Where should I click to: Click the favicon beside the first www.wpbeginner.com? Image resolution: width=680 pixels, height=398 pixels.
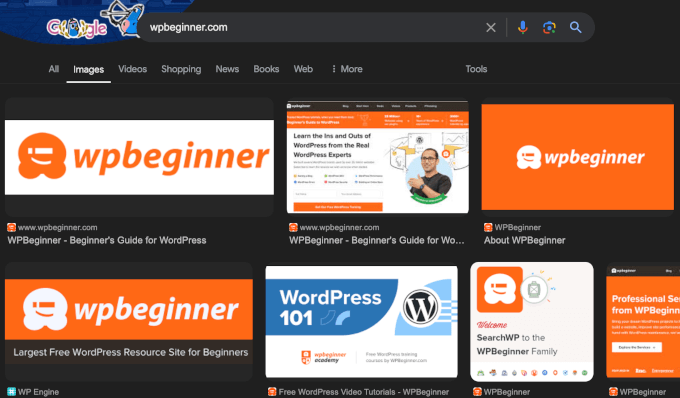11,227
